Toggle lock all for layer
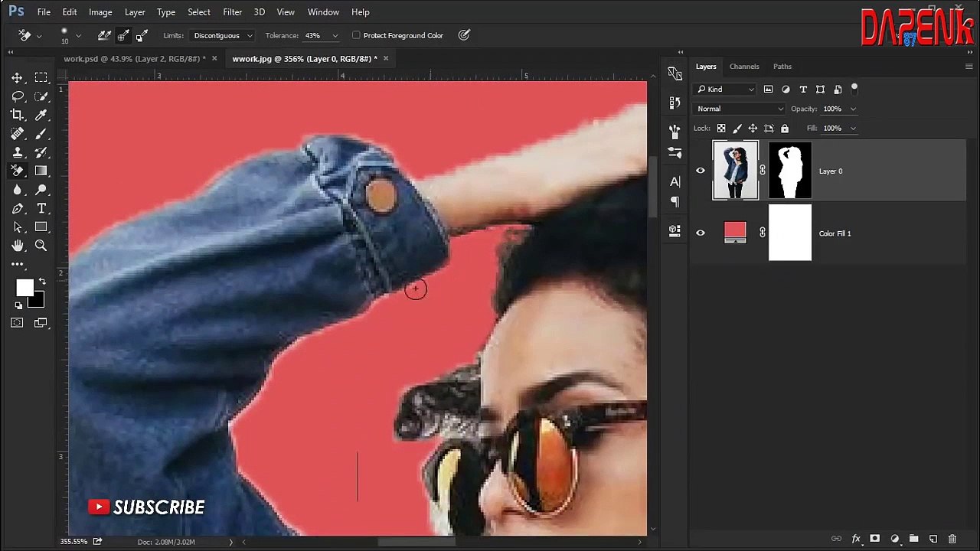Viewport: 980px width, 551px height. tap(784, 129)
